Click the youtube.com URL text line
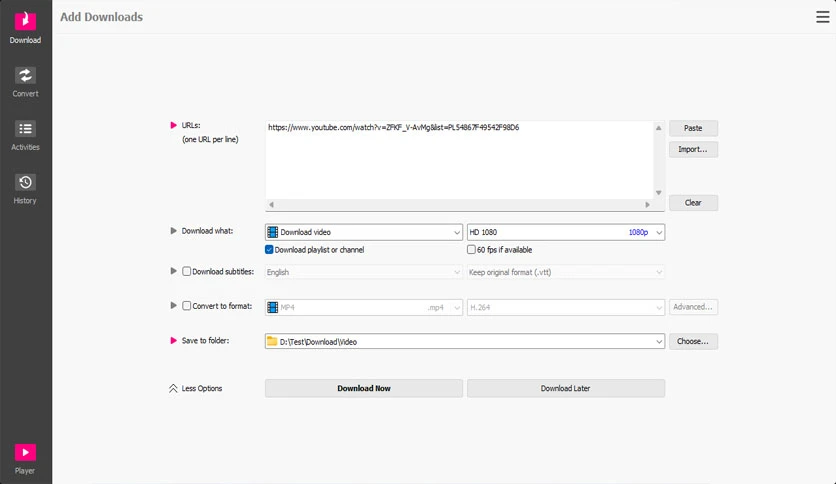The image size is (836, 484). (393, 127)
